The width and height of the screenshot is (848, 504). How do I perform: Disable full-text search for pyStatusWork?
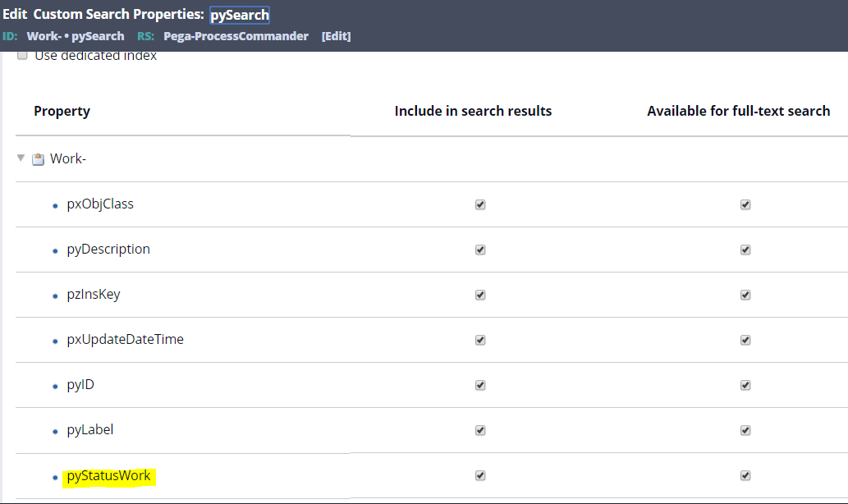click(745, 474)
